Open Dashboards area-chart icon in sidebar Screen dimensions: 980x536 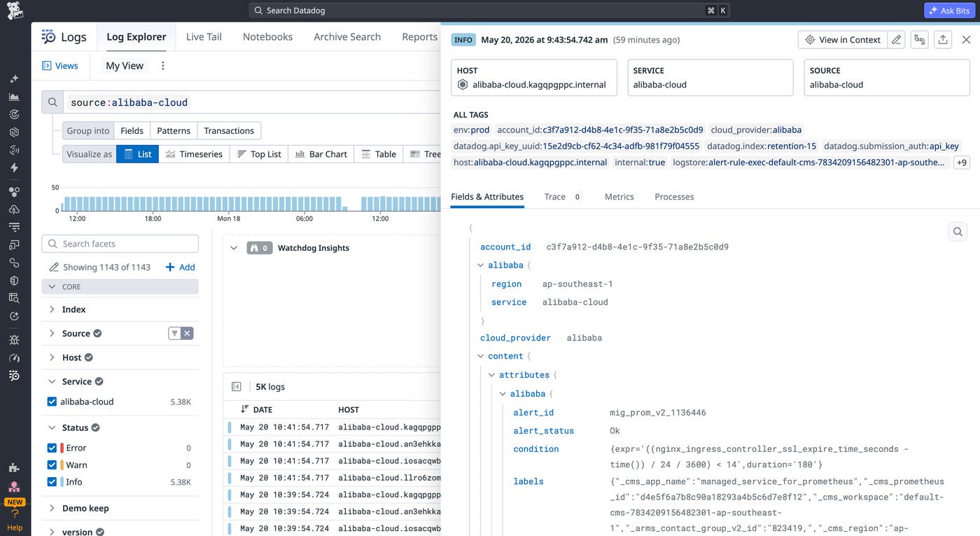coord(14,97)
